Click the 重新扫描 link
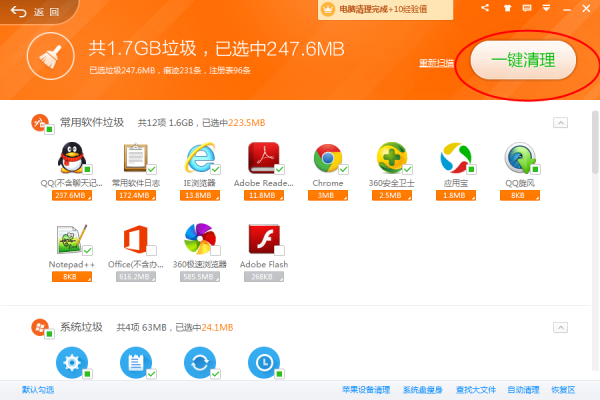600x400 pixels. coord(436,63)
